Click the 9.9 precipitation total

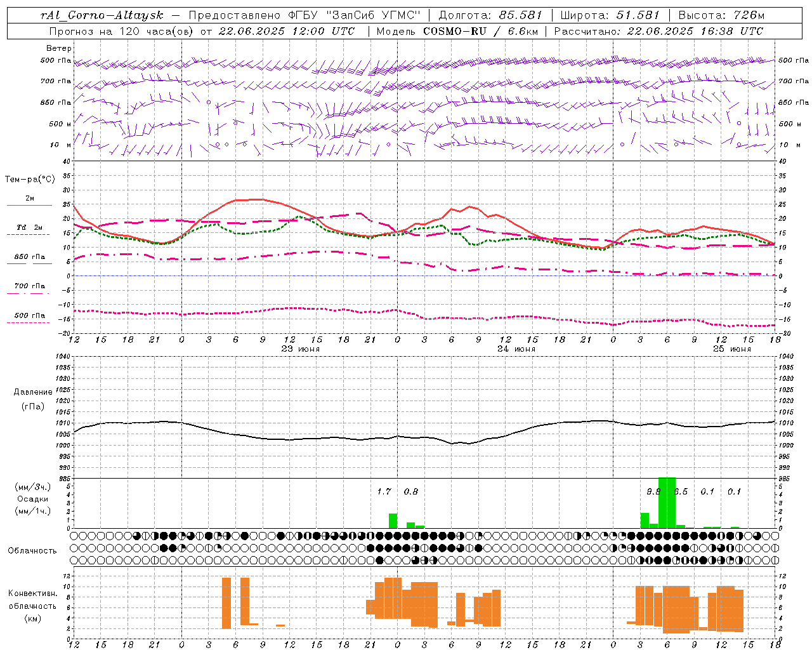[653, 491]
